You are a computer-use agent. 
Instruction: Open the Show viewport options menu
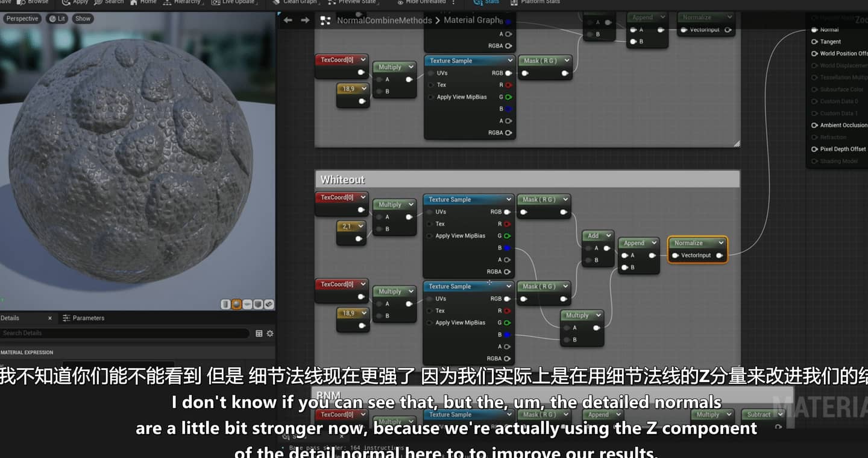83,19
